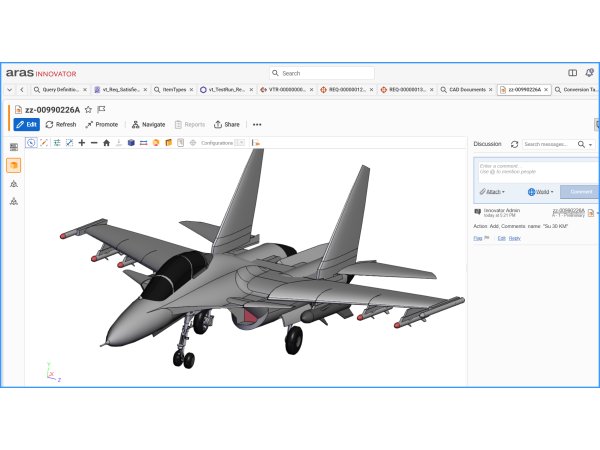
Task: Toggle favorite star for zz-00990226A
Action: coord(88,109)
